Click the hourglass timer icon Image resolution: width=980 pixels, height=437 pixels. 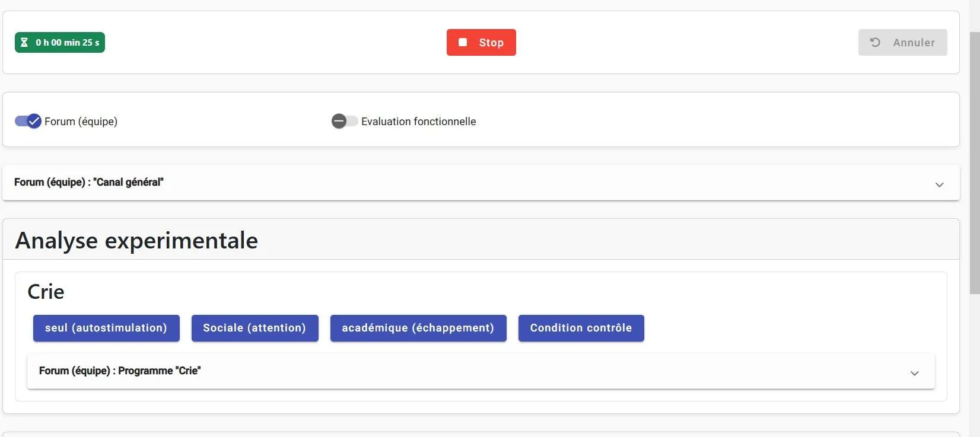coord(24,43)
